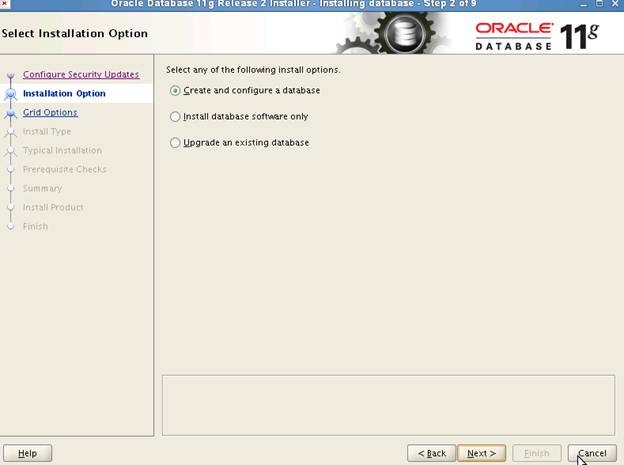Go to Grid Options step link
The width and height of the screenshot is (624, 465).
pyautogui.click(x=50, y=113)
